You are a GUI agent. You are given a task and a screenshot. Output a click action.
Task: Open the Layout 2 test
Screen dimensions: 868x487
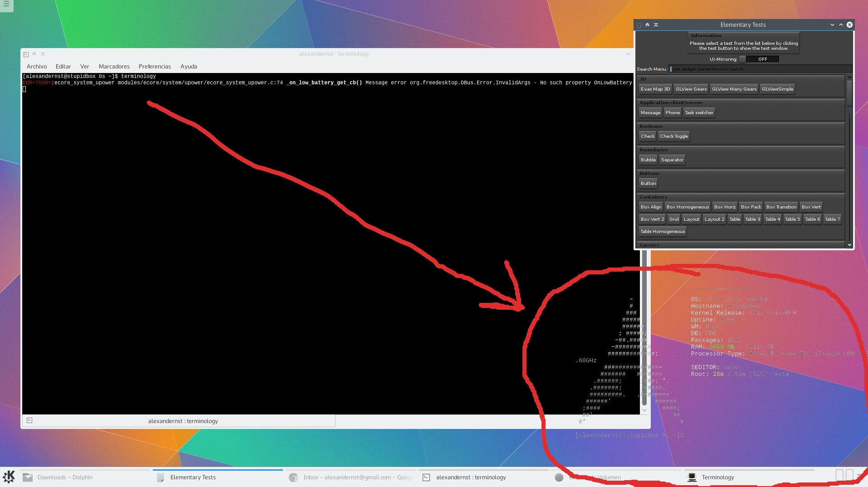click(714, 219)
